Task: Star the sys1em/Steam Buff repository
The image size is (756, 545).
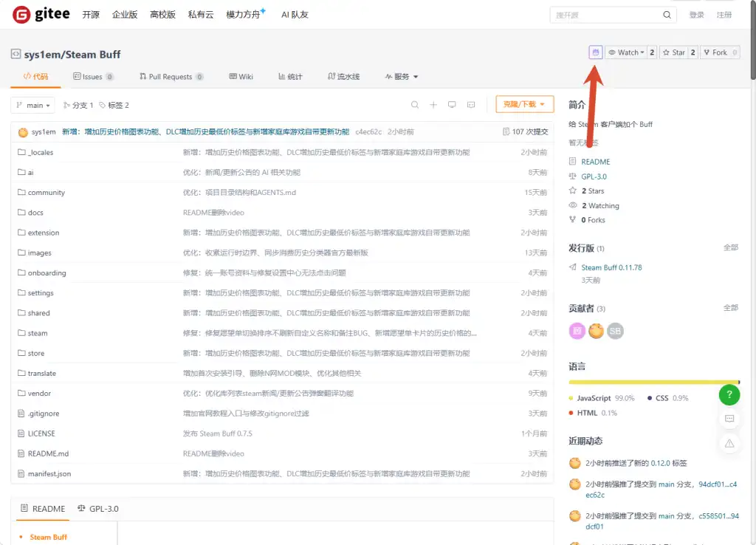Action: (x=673, y=52)
